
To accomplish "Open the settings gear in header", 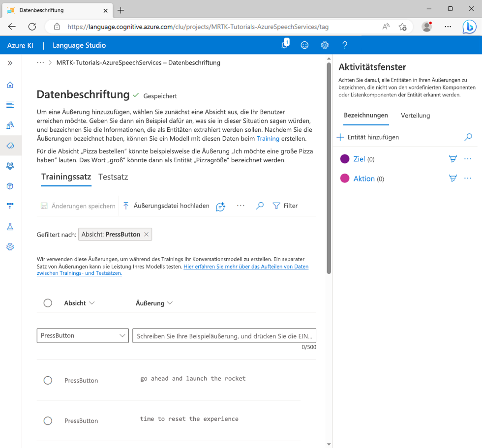I will [325, 45].
